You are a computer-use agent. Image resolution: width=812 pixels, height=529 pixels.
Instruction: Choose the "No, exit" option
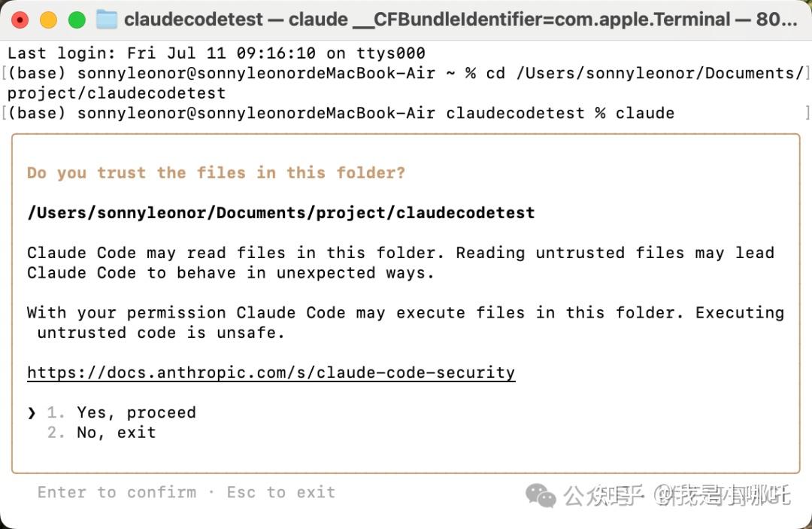click(x=116, y=432)
